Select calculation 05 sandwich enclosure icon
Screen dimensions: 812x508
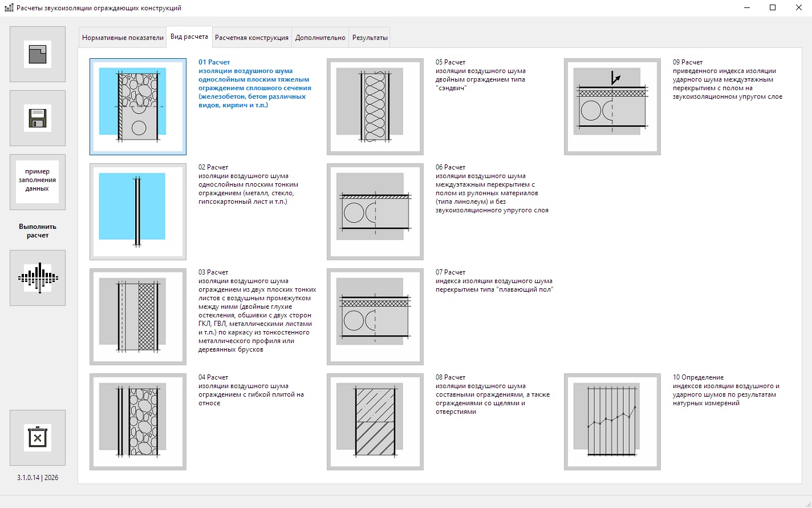pos(375,107)
